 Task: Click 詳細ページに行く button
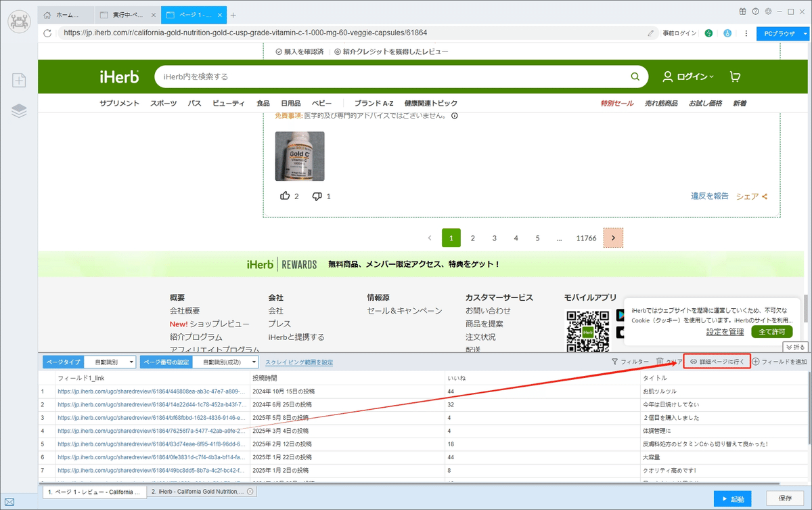click(717, 362)
